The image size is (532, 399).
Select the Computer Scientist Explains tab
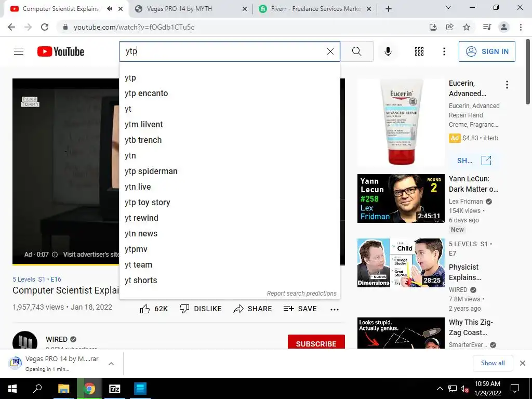pos(60,9)
